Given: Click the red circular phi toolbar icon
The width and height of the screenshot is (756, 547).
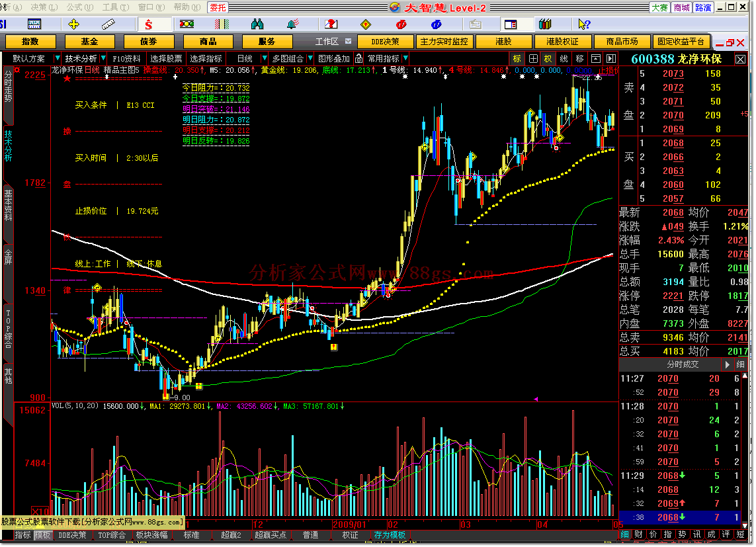Looking at the screenshot, I should click(x=401, y=24).
